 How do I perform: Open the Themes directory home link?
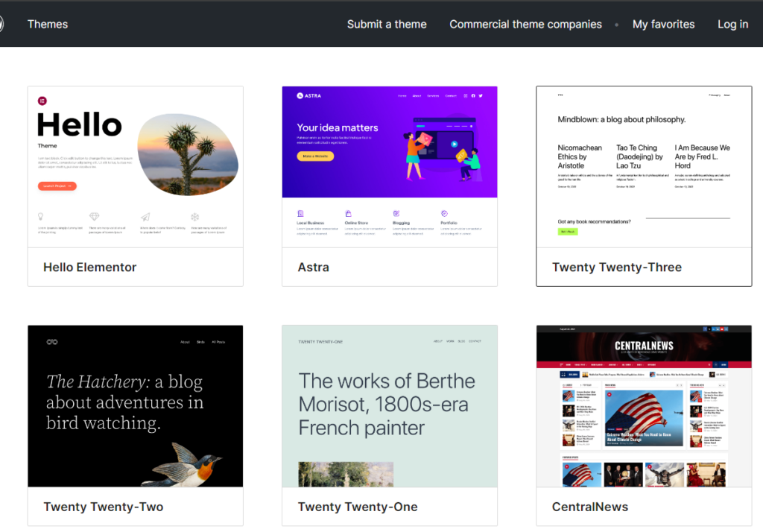click(x=48, y=24)
